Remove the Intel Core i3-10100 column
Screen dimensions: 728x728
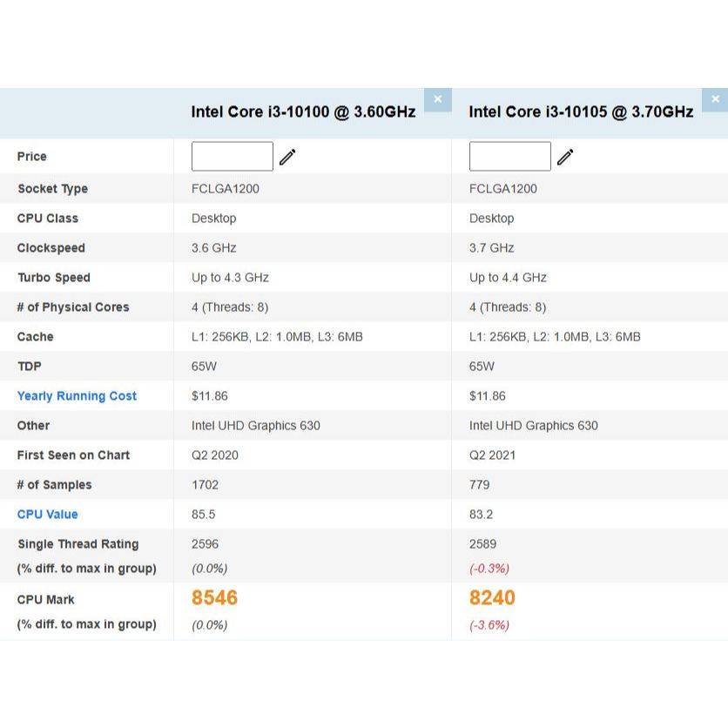(437, 99)
